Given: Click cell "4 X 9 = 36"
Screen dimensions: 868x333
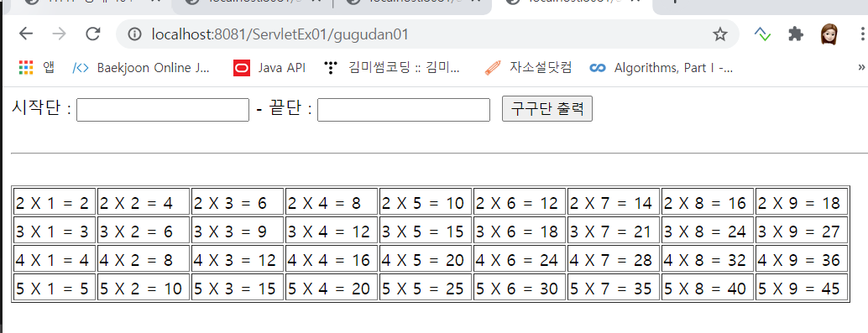Looking at the screenshot, I should [802, 258].
